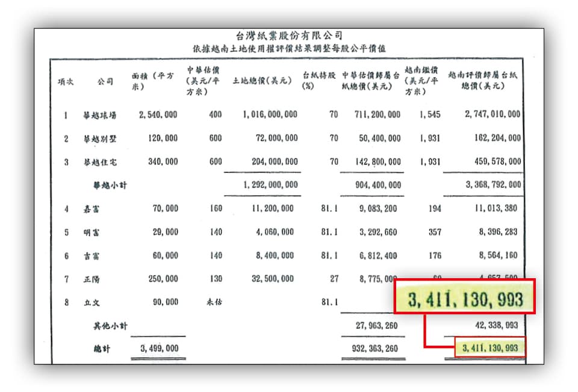Select the 土地總價(美元) column header
The width and height of the screenshot is (578, 392).
point(262,81)
